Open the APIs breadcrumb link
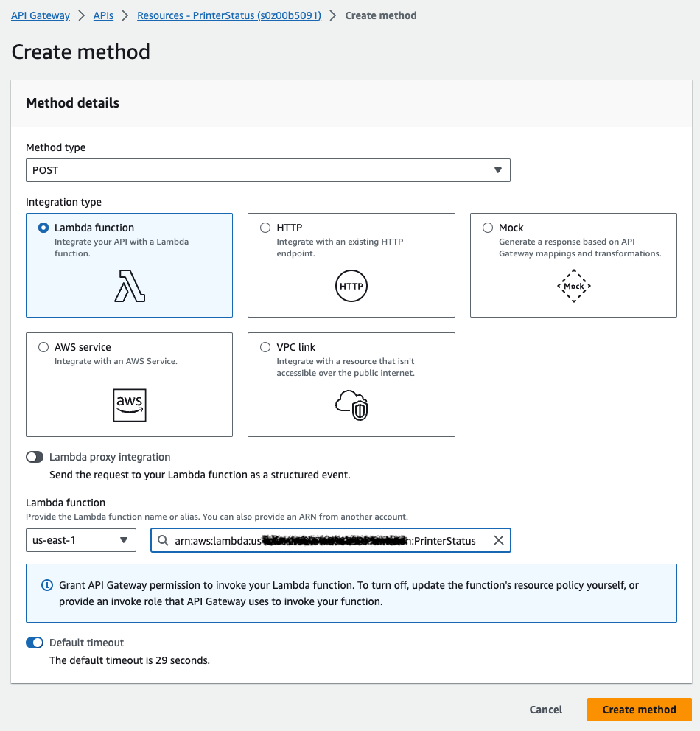 (103, 15)
